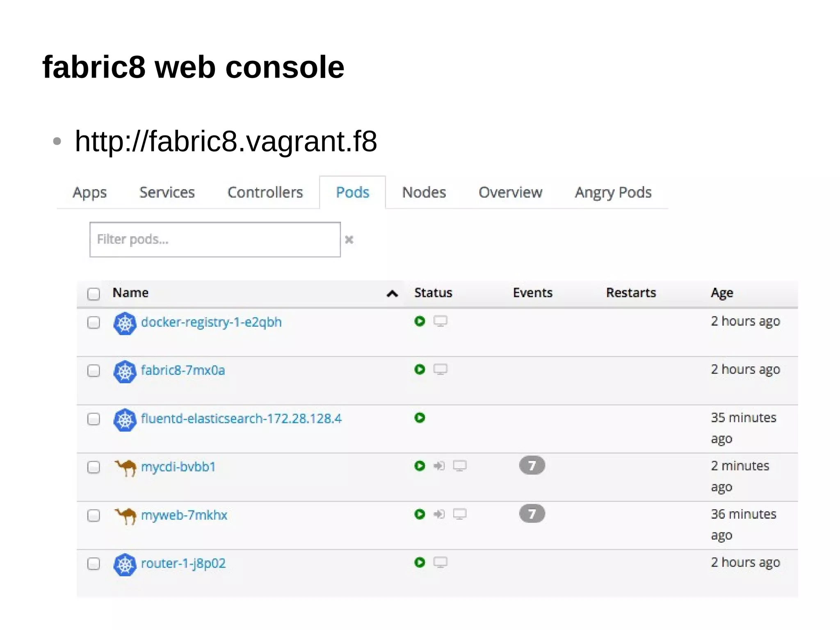Open the router-1-j8p02 pod link
The height and width of the screenshot is (630, 840).
pyautogui.click(x=183, y=564)
